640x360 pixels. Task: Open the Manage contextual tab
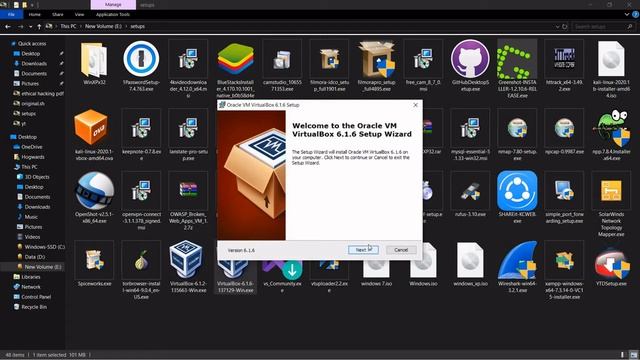point(113,5)
